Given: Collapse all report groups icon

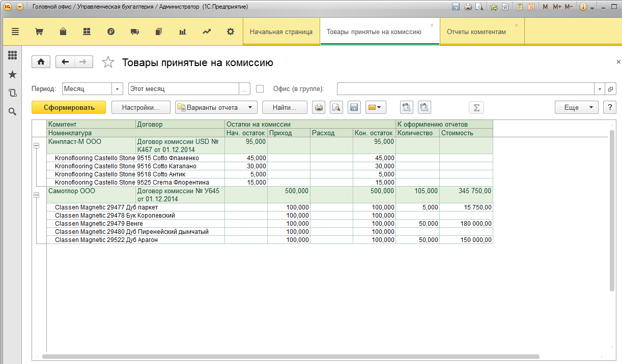Looking at the screenshot, I should [425, 107].
